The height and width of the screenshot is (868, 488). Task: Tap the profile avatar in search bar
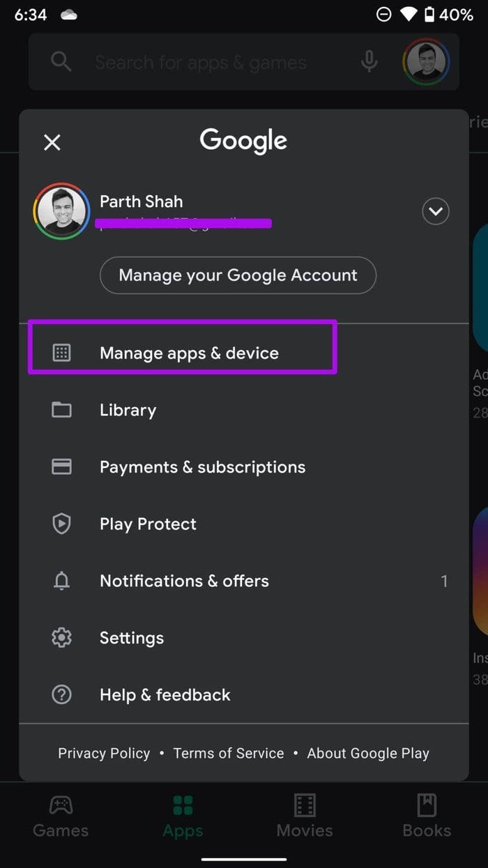(426, 62)
